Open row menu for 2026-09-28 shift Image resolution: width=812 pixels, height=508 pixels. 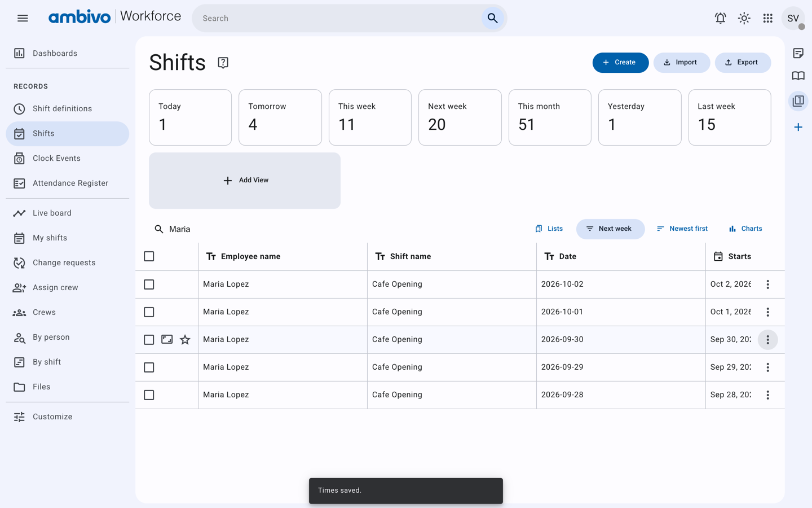(x=767, y=395)
